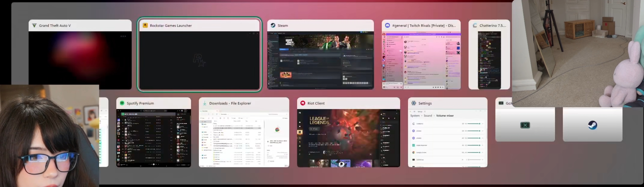Click the "Chatterino 7.5...." title text
Image resolution: width=644 pixels, height=187 pixels.
493,26
